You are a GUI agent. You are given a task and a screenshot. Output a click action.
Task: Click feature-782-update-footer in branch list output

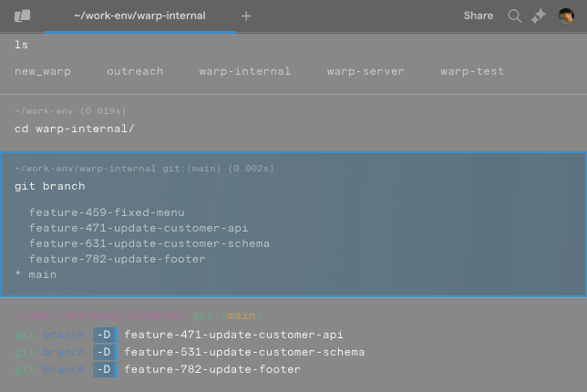click(x=118, y=259)
